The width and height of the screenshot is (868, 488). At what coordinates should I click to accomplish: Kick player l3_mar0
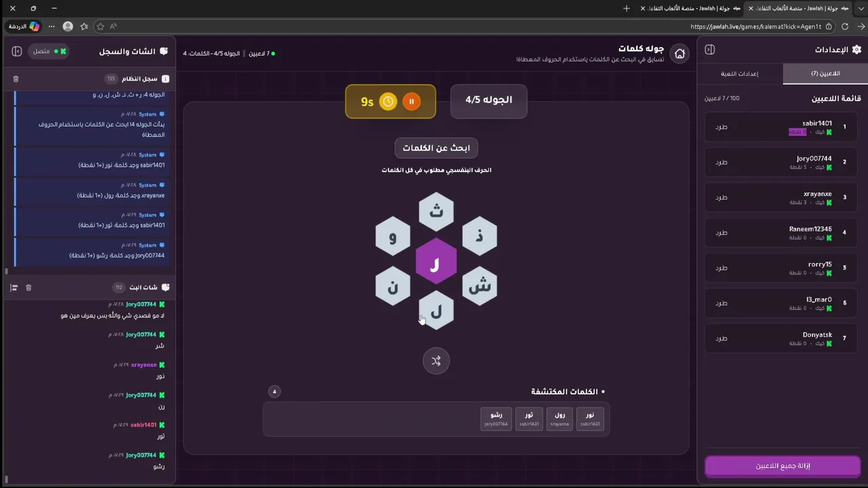point(721,303)
